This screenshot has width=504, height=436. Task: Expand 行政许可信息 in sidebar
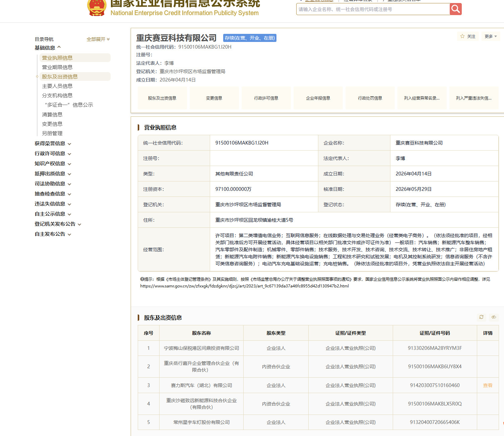[53, 154]
